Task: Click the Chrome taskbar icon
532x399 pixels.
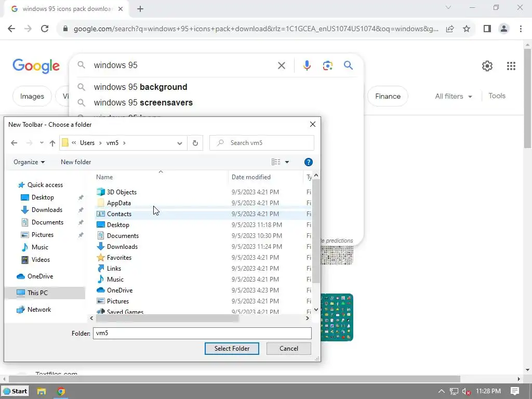Action: pyautogui.click(x=61, y=391)
